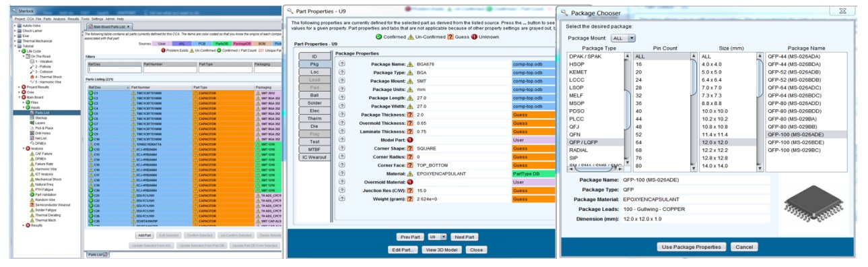The height and width of the screenshot is (267, 868).
Task: Click Cancel in Package Chooser
Action: tap(743, 247)
